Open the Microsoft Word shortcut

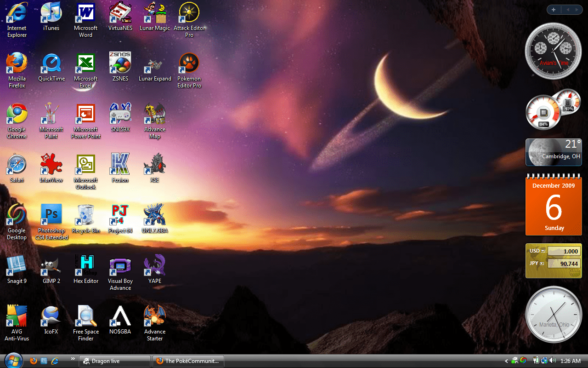click(x=85, y=20)
